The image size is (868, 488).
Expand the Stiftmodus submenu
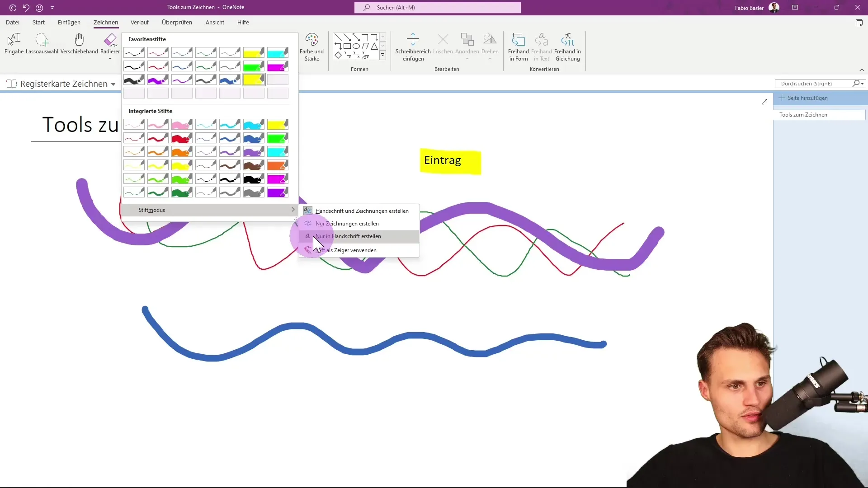(210, 210)
